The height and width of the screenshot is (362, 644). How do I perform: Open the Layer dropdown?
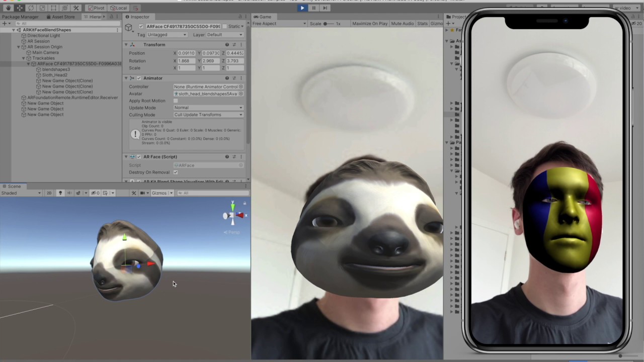tap(224, 35)
